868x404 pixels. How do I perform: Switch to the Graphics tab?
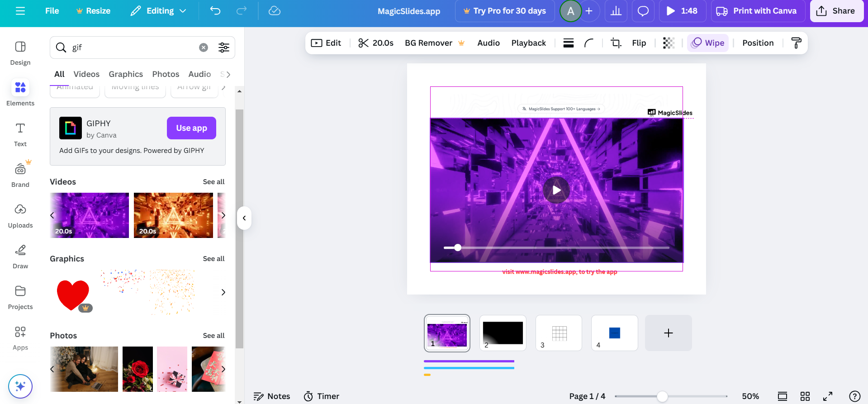[126, 74]
